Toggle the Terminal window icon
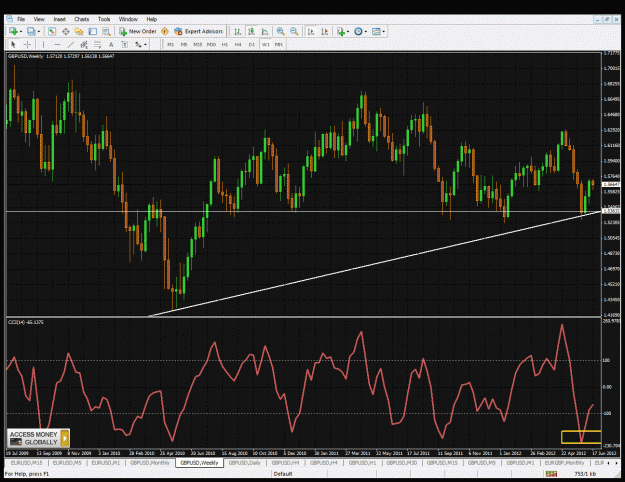The image size is (625, 482). pyautogui.click(x=92, y=31)
